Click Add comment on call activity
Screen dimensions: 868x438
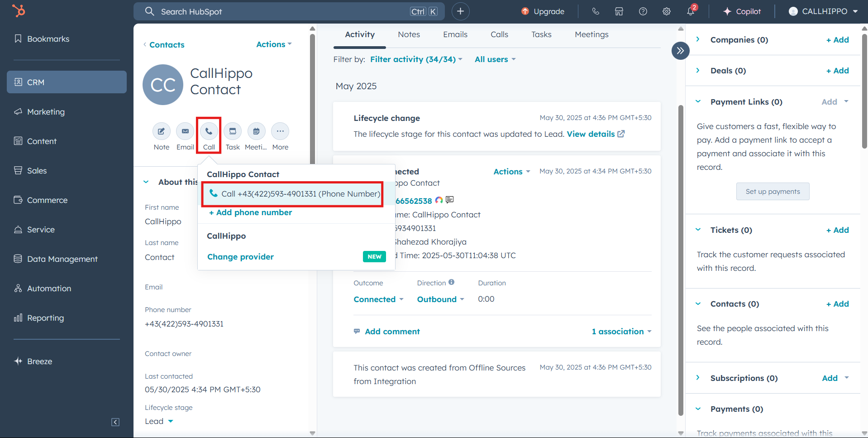(387, 332)
